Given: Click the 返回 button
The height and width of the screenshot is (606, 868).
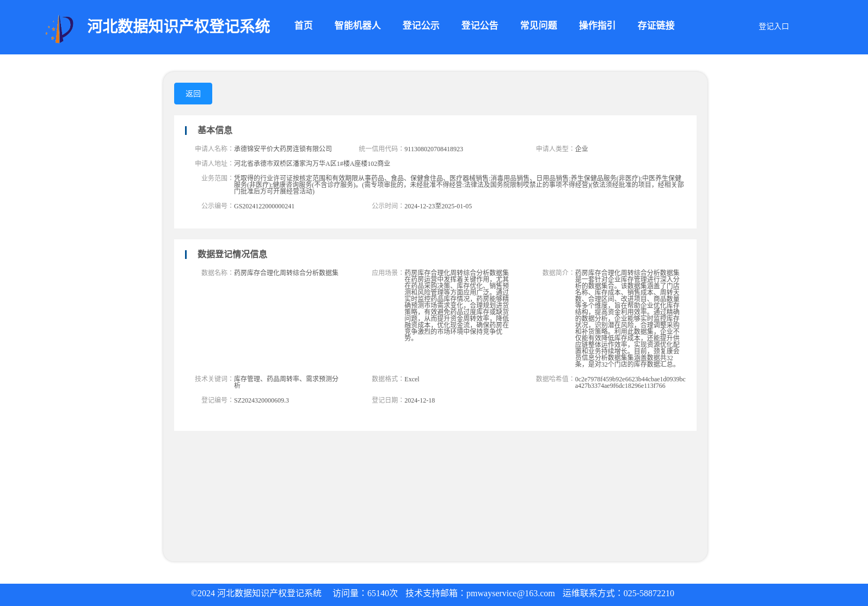Looking at the screenshot, I should click(193, 94).
